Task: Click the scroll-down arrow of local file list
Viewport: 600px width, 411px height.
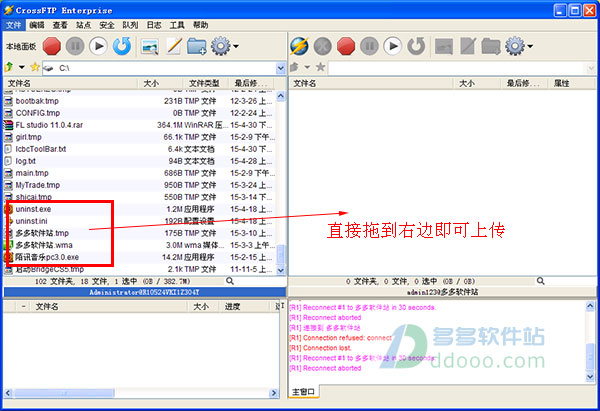Action: (x=281, y=270)
